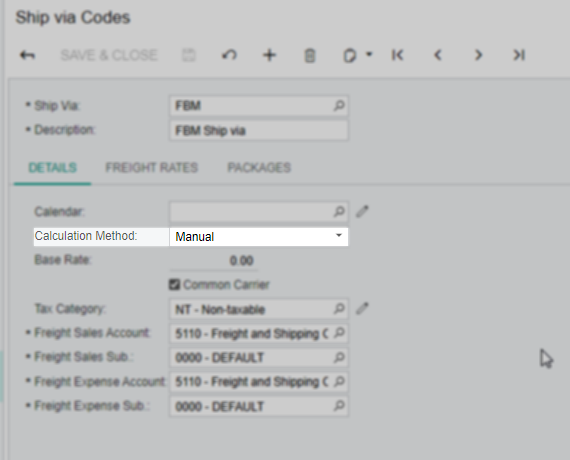Screen dimensions: 570x460
Task: Go to next record arrow
Action: 478,55
